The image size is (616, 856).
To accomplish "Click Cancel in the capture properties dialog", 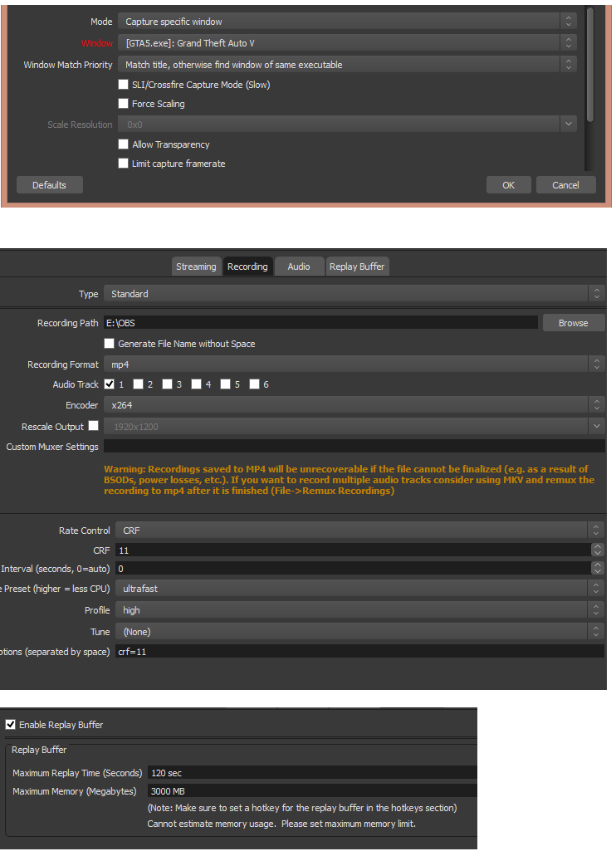I will (565, 185).
